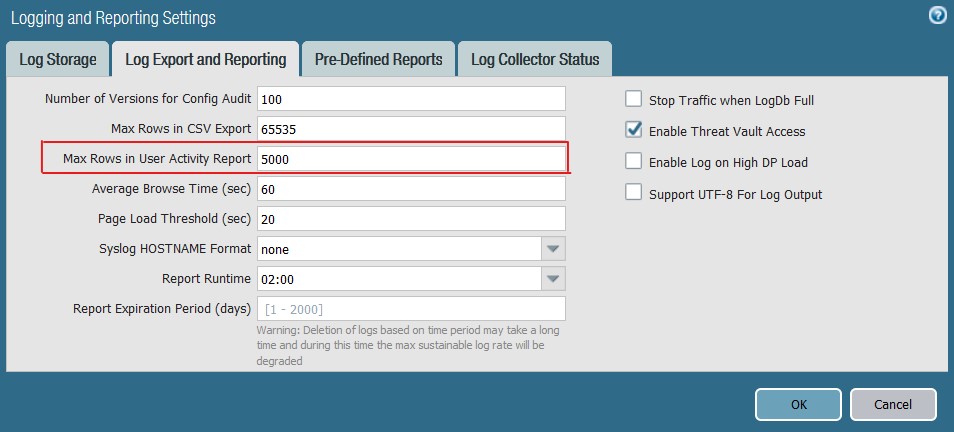Image resolution: width=954 pixels, height=432 pixels.
Task: Click Number of Versions for Config Audit field
Action: (411, 99)
